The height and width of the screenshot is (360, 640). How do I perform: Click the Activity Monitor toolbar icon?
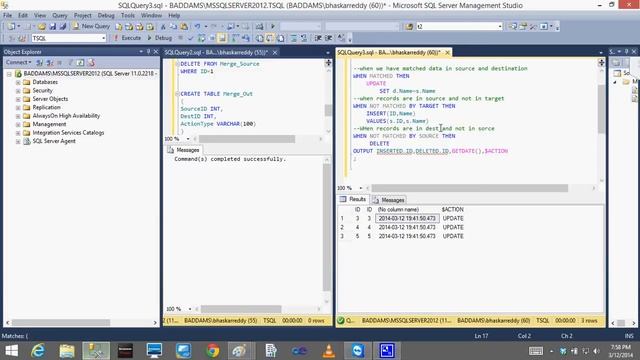(x=259, y=26)
